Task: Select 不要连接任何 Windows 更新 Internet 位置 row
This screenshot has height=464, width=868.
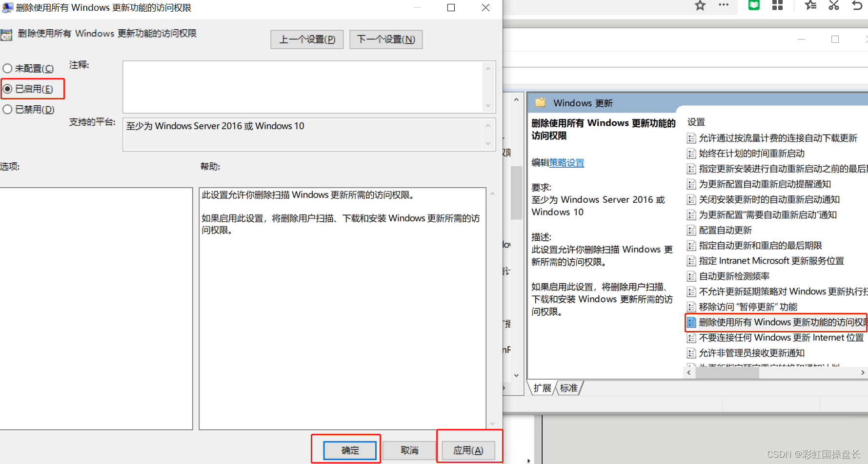Action: [776, 338]
